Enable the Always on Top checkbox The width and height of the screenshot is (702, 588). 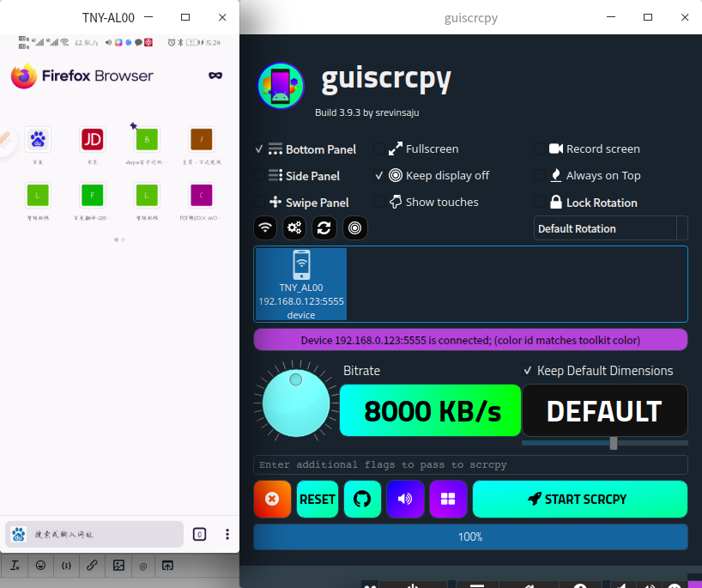tap(540, 176)
